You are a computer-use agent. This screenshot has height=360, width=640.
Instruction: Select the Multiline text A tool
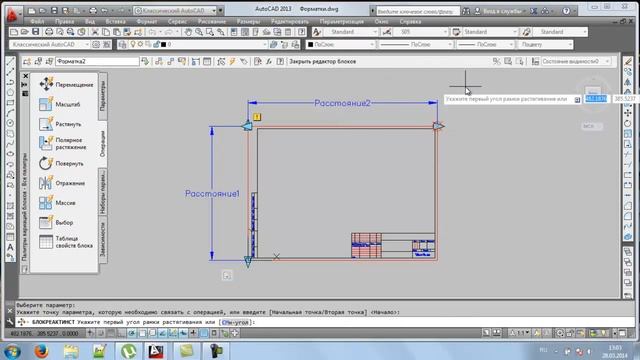click(11, 247)
